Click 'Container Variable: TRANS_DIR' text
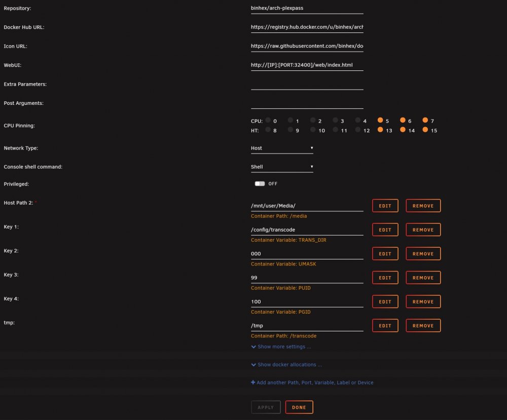 288,240
